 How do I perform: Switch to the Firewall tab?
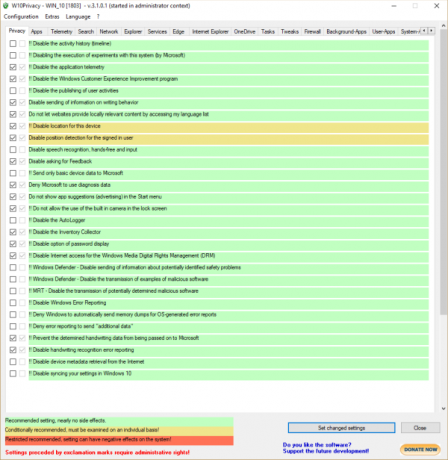[312, 32]
